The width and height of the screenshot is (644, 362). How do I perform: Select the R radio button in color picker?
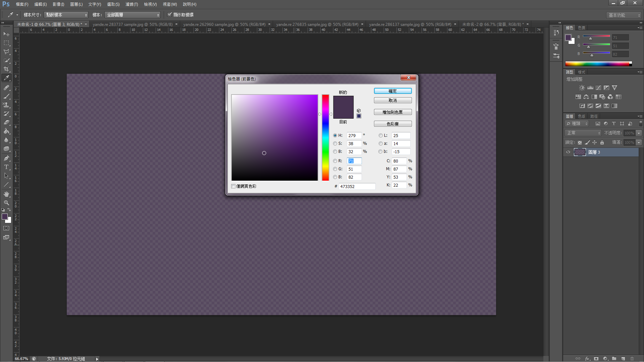335,161
